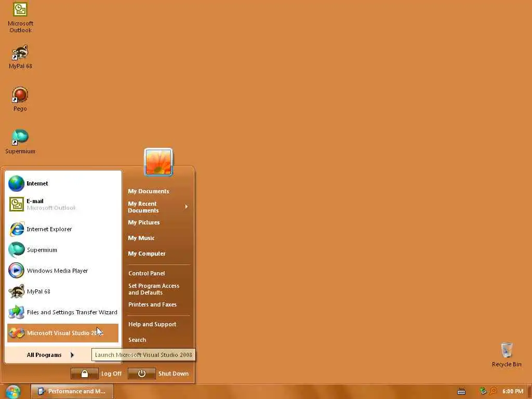Click the green network tray icon
Viewport: 532px width, 399px height.
(x=483, y=391)
